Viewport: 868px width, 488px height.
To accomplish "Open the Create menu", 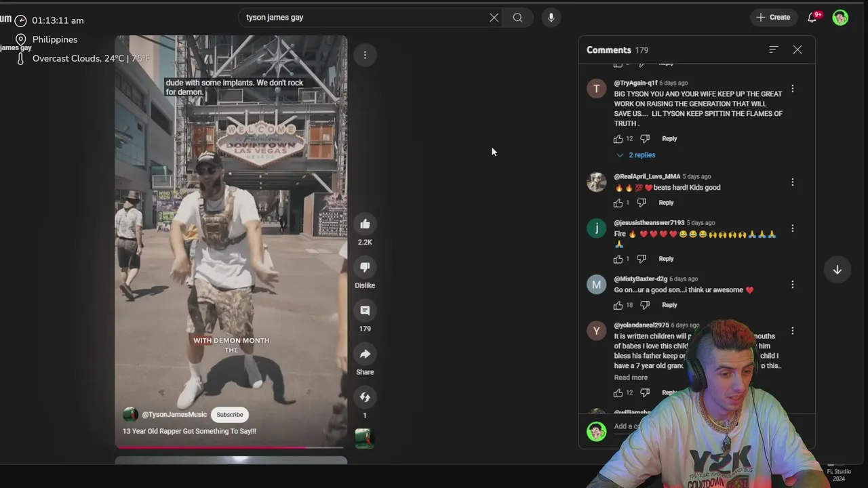I will point(773,18).
